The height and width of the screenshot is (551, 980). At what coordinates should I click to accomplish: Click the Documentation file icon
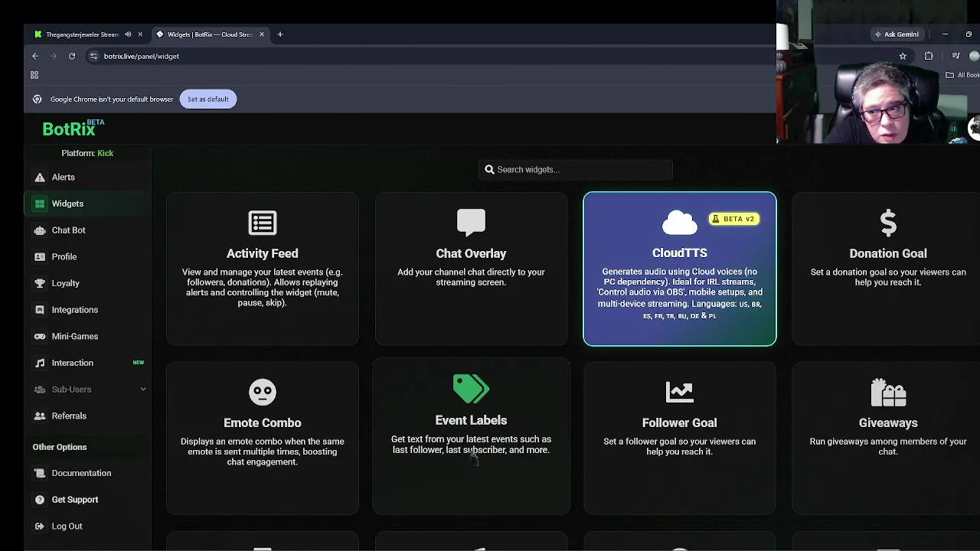pyautogui.click(x=40, y=473)
